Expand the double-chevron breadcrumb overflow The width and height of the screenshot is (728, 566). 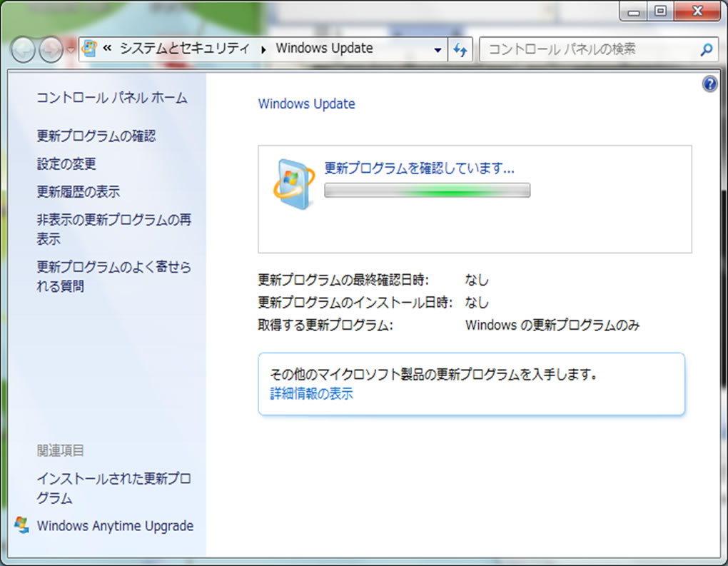[107, 49]
